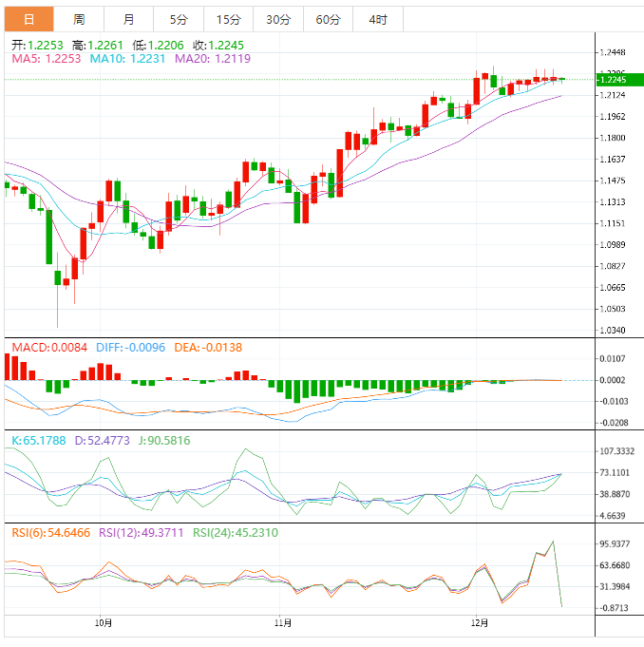Click the 0.0107 MACD axis label
Image resolution: width=644 pixels, height=647 pixels.
tap(613, 358)
